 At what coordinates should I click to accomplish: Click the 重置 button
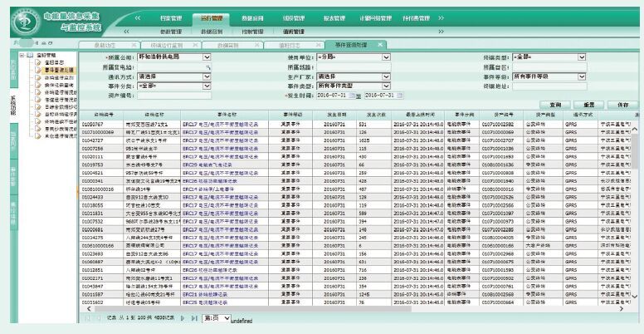click(x=588, y=105)
